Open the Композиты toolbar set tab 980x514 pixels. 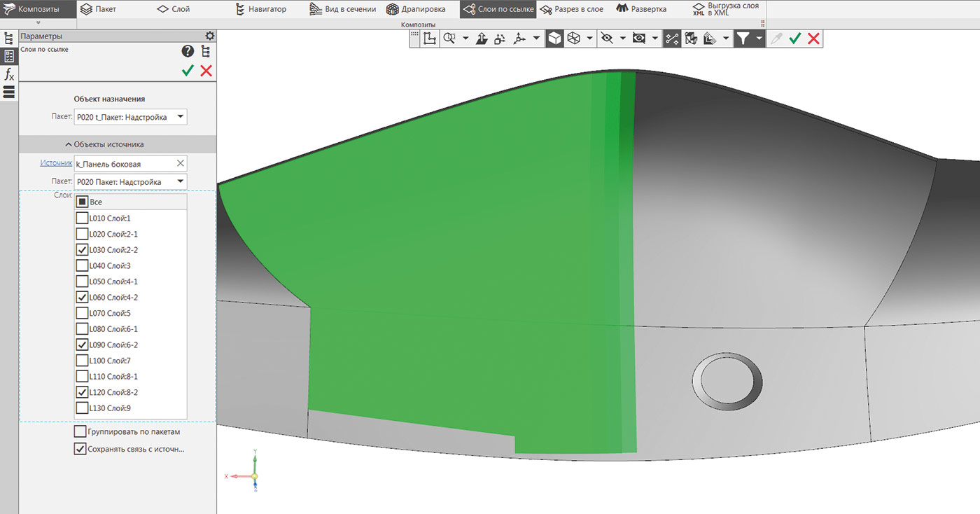pos(38,9)
